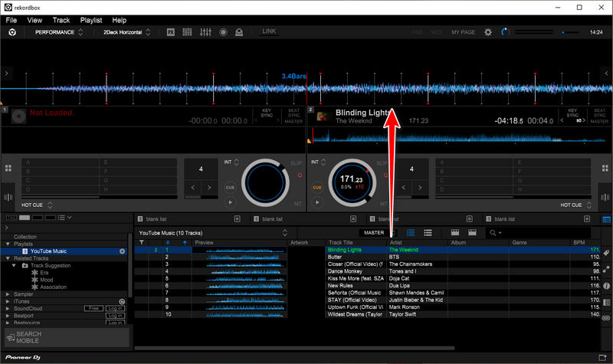
Task: Toggle deck 2 BEAT SYNC
Action: coord(600,113)
